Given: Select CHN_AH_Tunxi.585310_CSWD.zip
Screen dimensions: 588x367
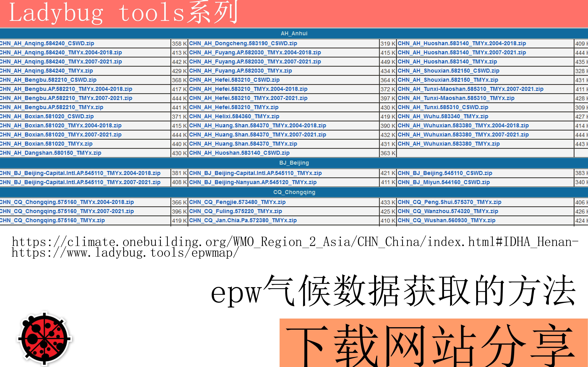Looking at the screenshot, I should (443, 107).
